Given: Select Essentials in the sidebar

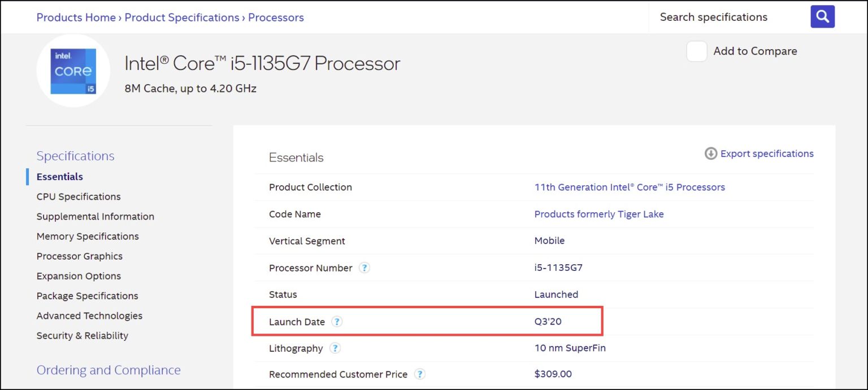Looking at the screenshot, I should coord(60,177).
